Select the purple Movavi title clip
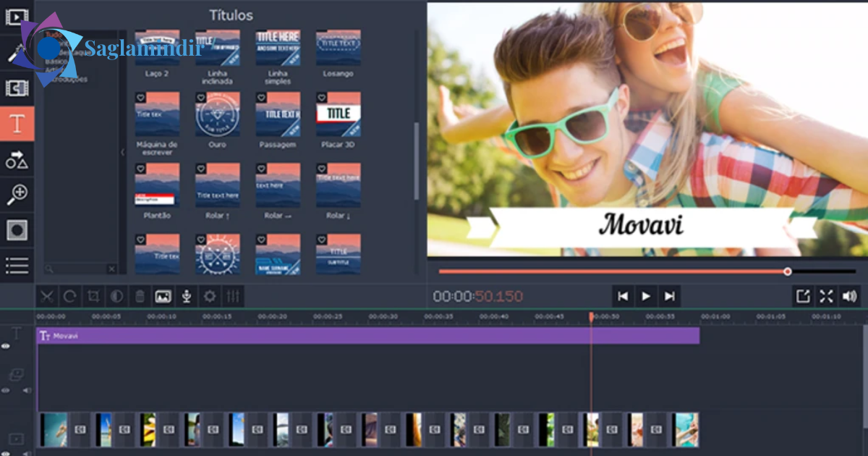The height and width of the screenshot is (456, 868). click(368, 336)
